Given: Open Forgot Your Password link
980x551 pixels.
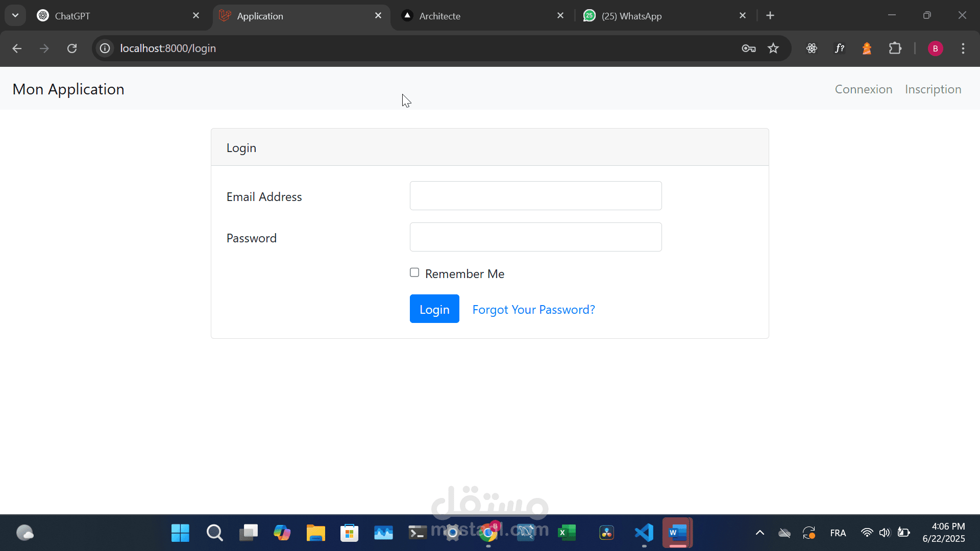Looking at the screenshot, I should pyautogui.click(x=533, y=310).
